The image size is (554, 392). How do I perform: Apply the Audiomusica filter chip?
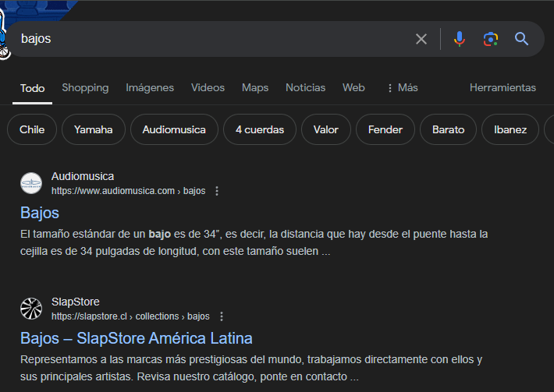point(174,129)
